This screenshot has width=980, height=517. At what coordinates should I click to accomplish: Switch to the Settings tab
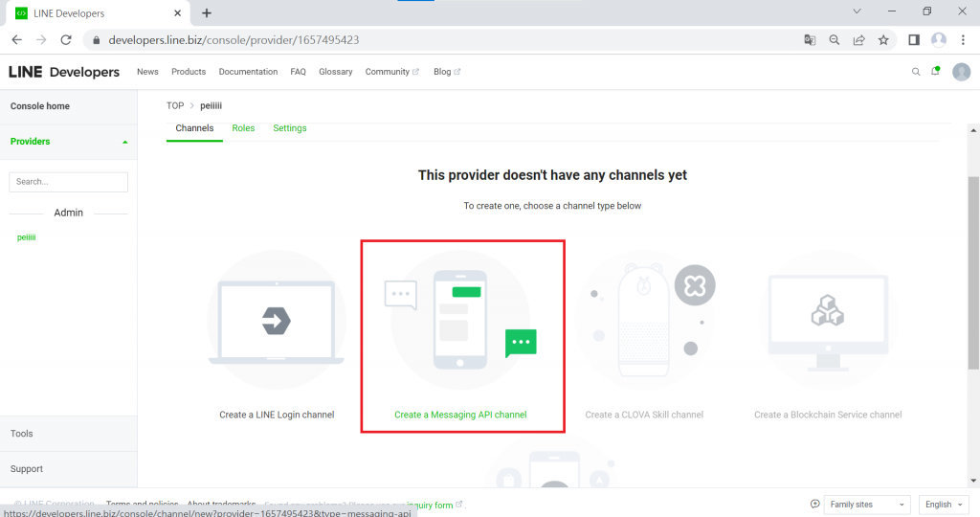click(x=290, y=128)
